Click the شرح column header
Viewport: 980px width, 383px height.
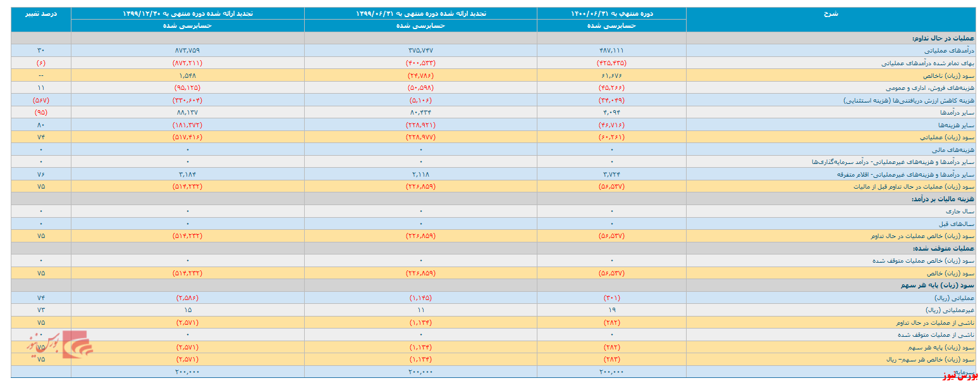click(x=831, y=13)
